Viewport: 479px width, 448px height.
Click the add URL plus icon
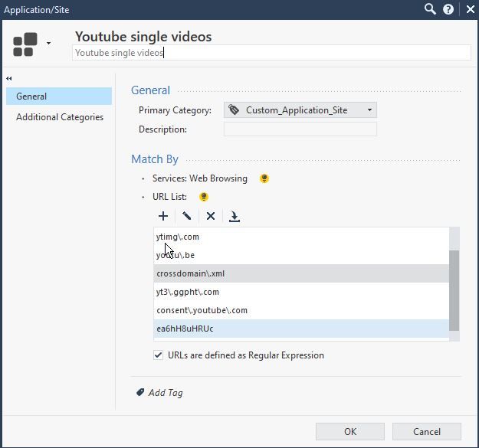click(163, 217)
